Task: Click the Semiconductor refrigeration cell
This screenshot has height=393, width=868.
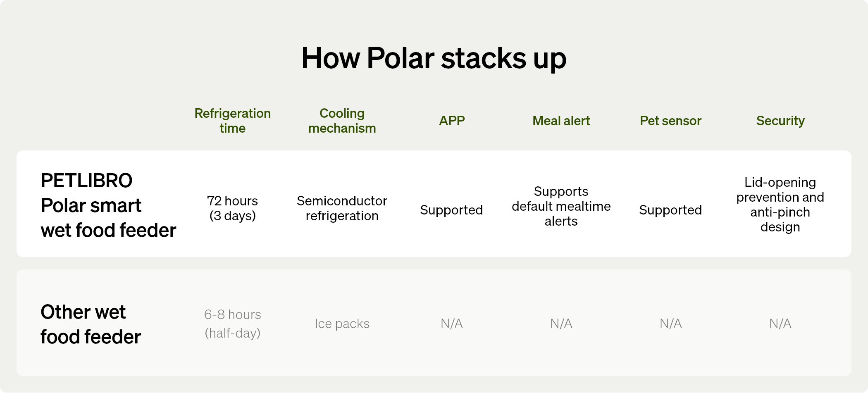Action: pyautogui.click(x=342, y=208)
